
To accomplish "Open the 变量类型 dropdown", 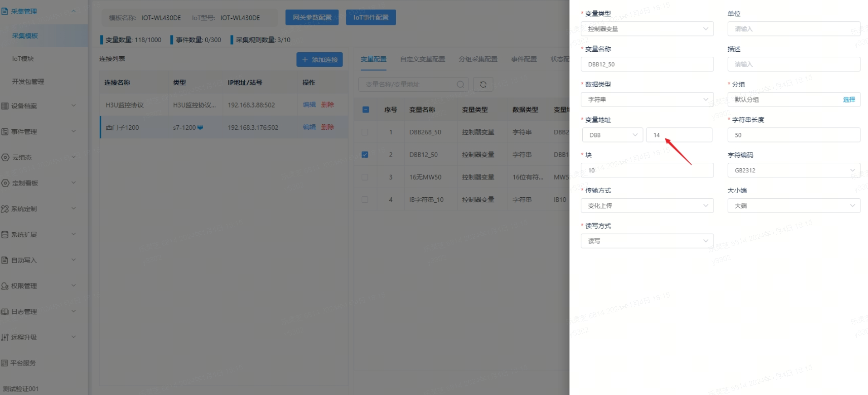I will 647,29.
